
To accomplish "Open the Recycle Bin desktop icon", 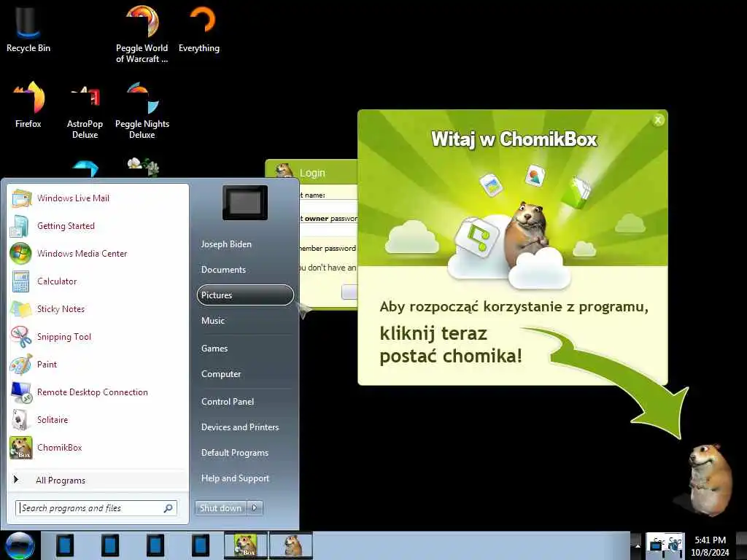I will click(x=28, y=29).
